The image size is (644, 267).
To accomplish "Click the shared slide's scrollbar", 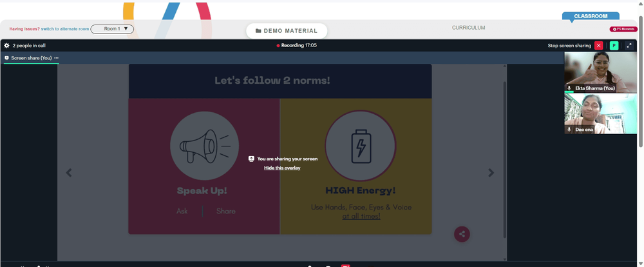I will click(505, 160).
